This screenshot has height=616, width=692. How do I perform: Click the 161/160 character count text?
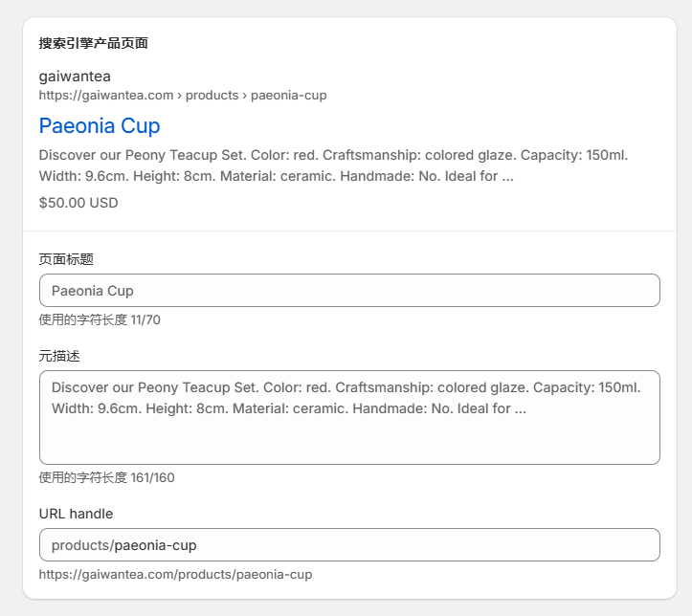[x=152, y=477]
